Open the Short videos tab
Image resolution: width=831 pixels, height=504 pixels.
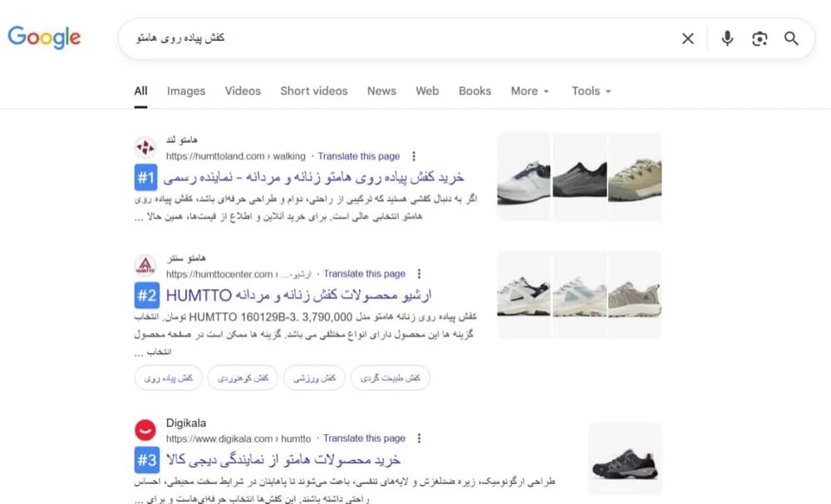[314, 91]
